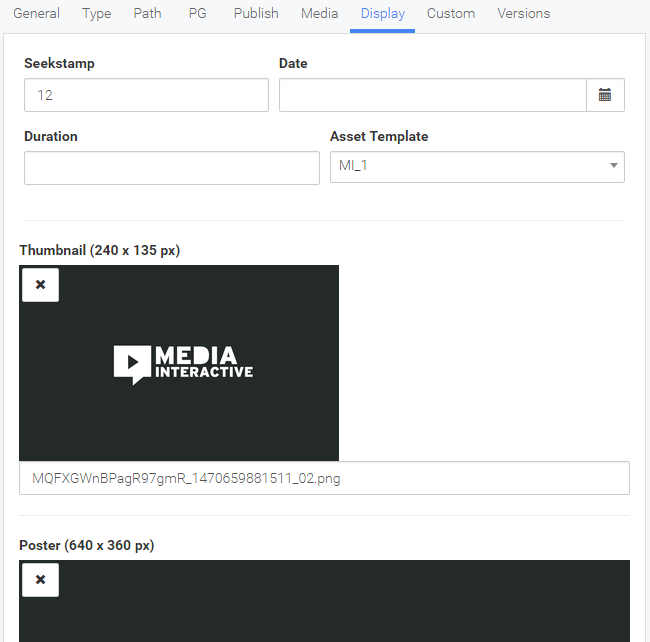Open the Path tab
The width and height of the screenshot is (650, 642).
click(147, 14)
